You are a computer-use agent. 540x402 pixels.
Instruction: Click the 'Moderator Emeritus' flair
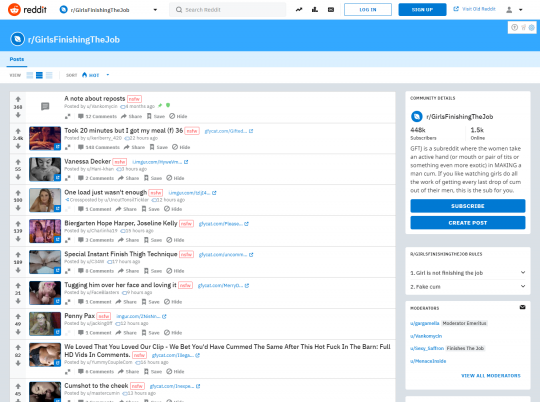tap(464, 323)
